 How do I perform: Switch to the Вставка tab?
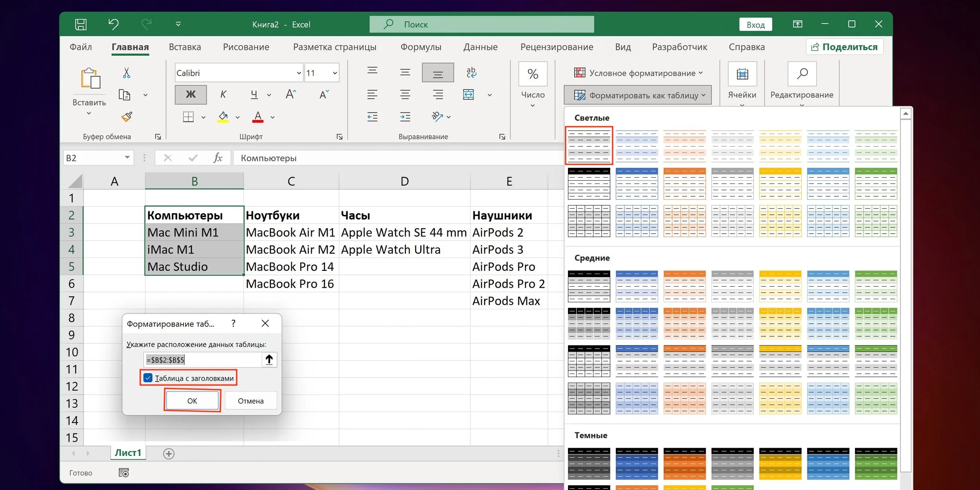click(x=185, y=47)
